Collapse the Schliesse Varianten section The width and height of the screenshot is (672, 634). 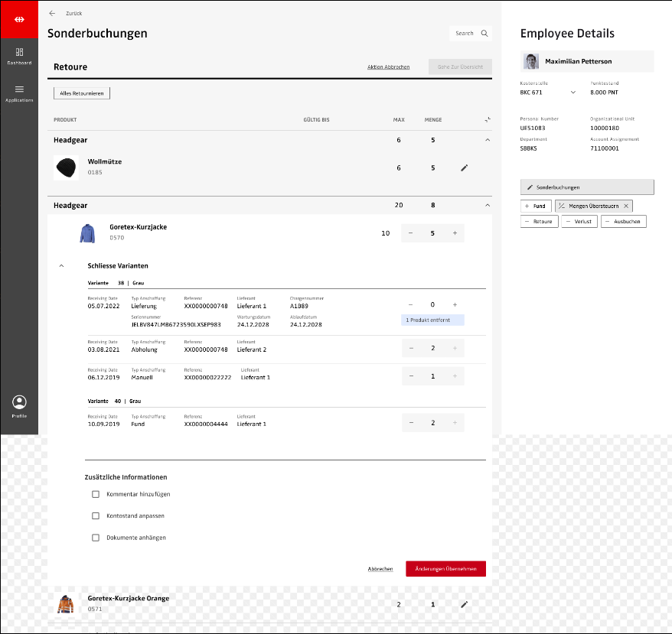tap(60, 265)
